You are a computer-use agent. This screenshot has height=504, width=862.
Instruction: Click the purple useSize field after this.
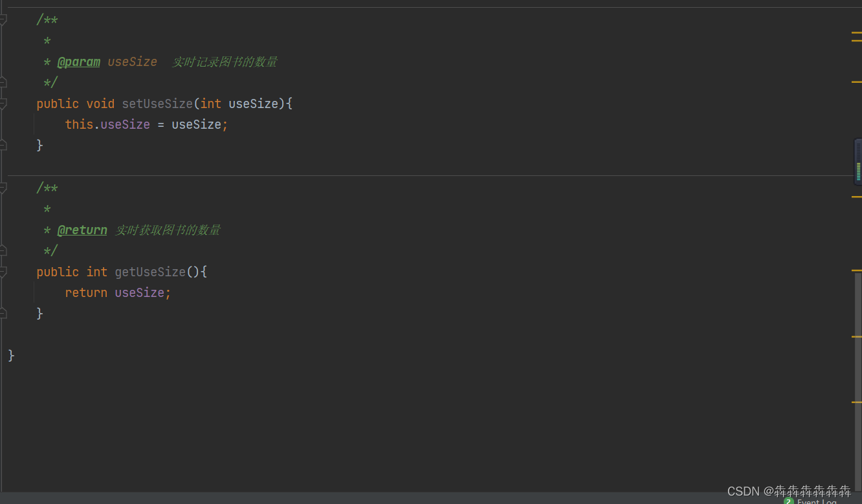coord(126,124)
